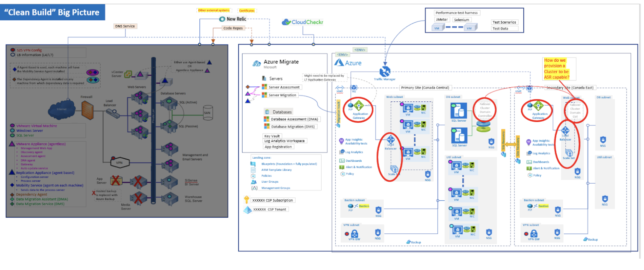The width and height of the screenshot is (644, 270).
Task: Click the Server Assessment entry
Action: tap(284, 87)
